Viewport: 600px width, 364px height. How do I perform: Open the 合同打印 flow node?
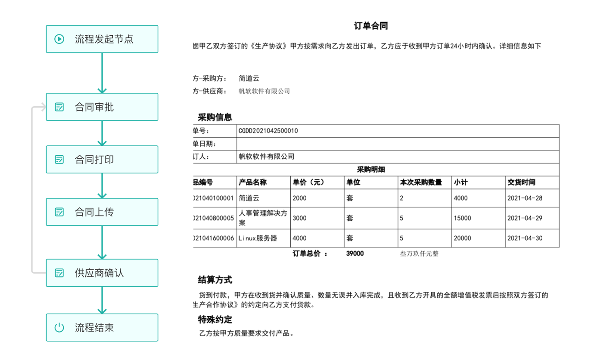click(102, 160)
